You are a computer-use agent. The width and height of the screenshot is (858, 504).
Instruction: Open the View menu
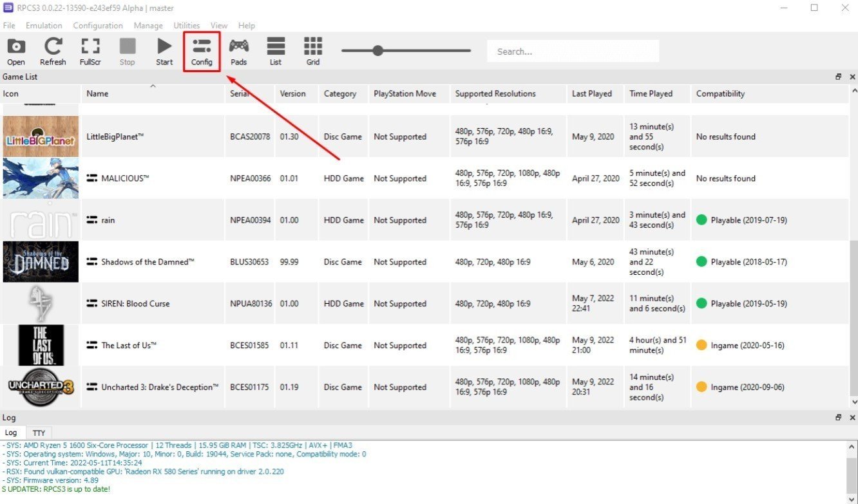[x=219, y=26]
